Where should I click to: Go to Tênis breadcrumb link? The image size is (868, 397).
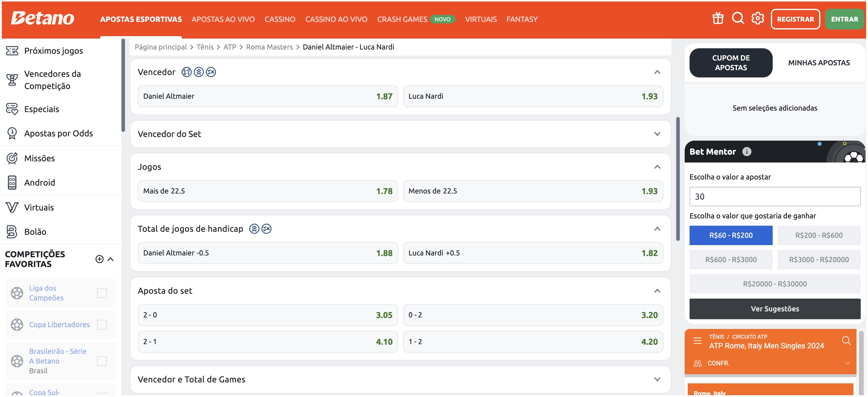tap(205, 47)
